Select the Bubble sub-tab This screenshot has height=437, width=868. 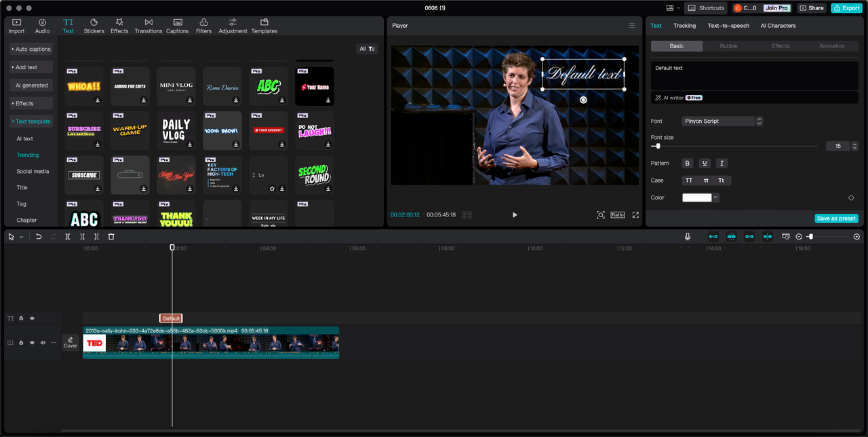pos(728,46)
